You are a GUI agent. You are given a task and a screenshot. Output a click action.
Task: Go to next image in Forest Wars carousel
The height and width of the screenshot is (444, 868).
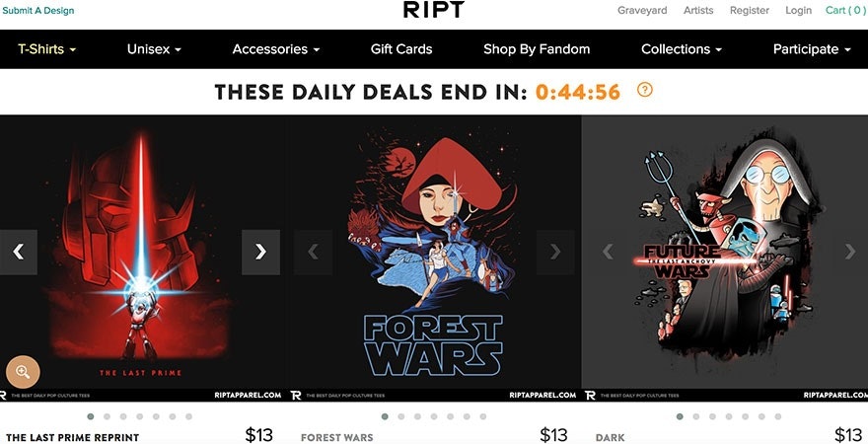(555, 252)
